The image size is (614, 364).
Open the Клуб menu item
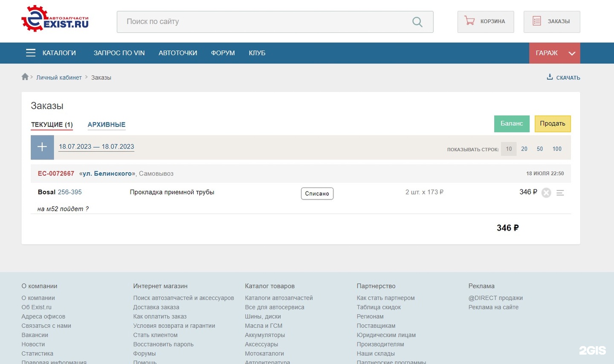(257, 53)
